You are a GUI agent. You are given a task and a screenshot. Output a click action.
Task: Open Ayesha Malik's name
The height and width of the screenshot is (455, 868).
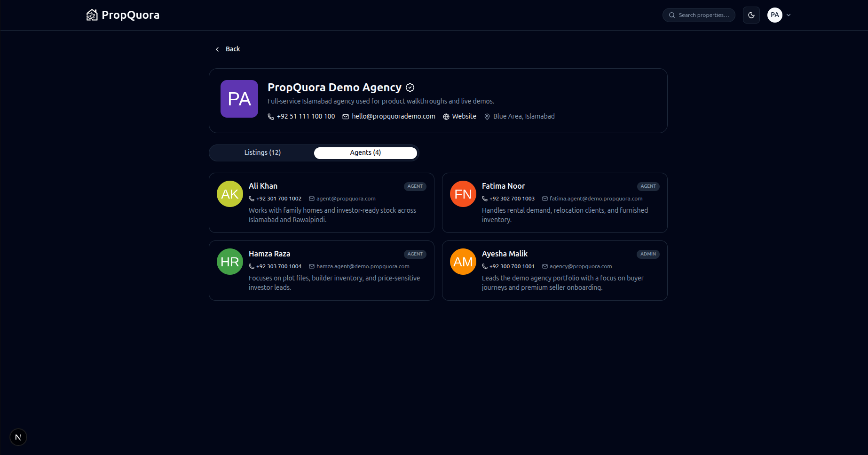505,254
